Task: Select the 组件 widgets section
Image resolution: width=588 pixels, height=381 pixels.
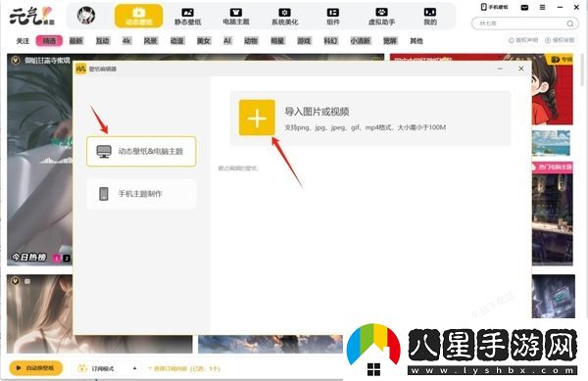Action: click(x=333, y=17)
